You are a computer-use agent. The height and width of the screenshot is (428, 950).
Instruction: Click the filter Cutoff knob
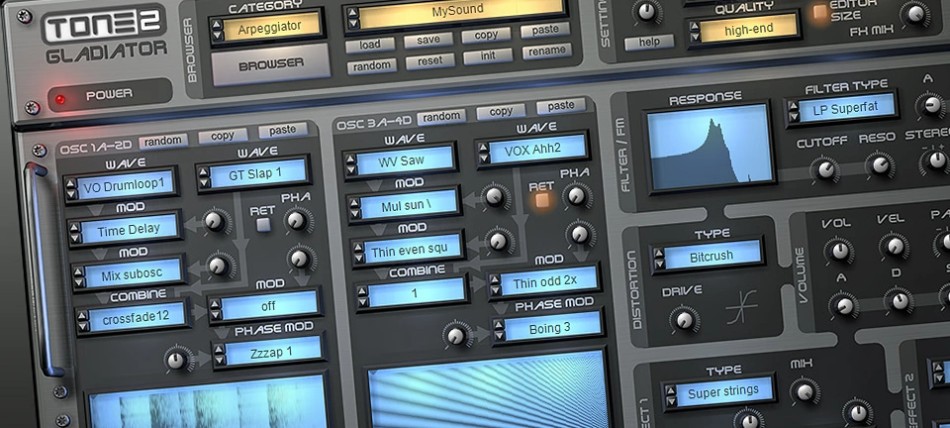click(x=826, y=168)
